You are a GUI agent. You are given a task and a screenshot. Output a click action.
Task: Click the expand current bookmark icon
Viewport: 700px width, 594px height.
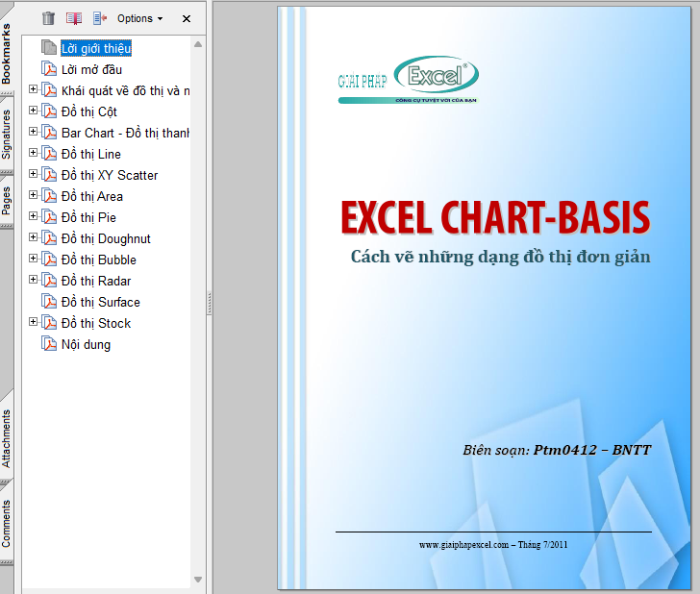[x=100, y=18]
